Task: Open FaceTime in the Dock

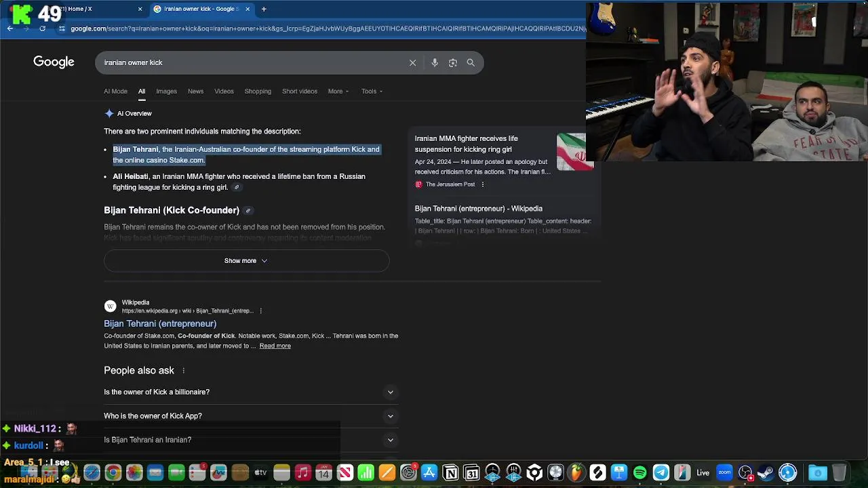Action: (176, 472)
